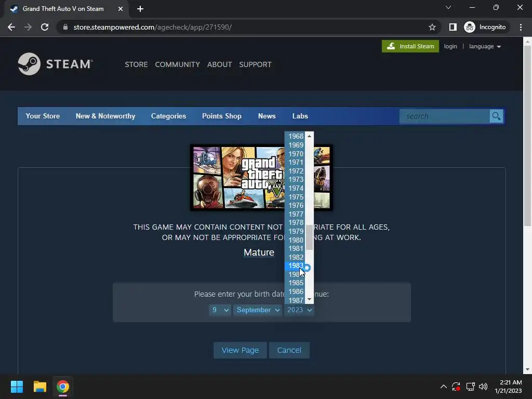Image resolution: width=532 pixels, height=399 pixels.
Task: Open the tab search chevron in title bar
Action: pos(448,7)
